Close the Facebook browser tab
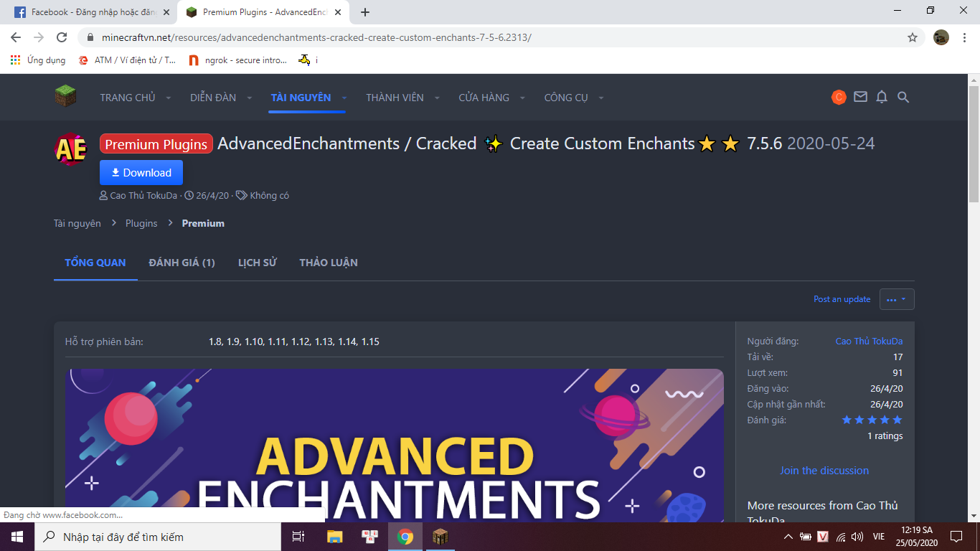Viewport: 980px width, 551px height. click(x=166, y=12)
